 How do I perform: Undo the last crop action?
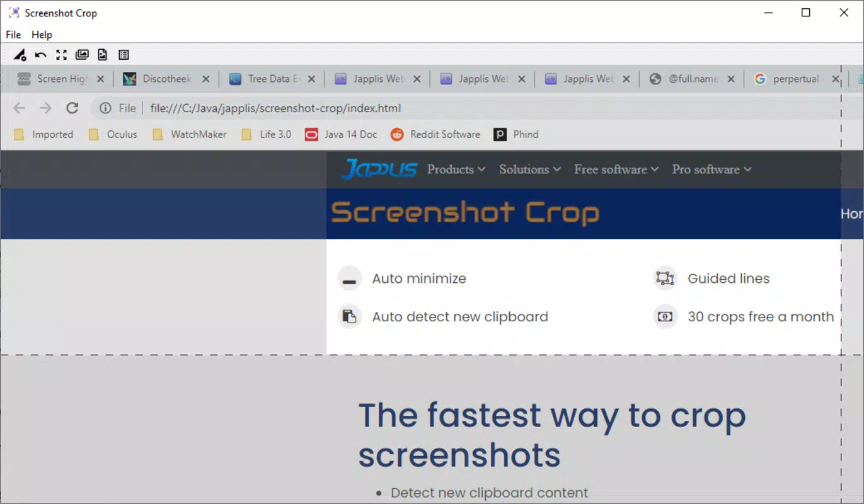[x=41, y=55]
